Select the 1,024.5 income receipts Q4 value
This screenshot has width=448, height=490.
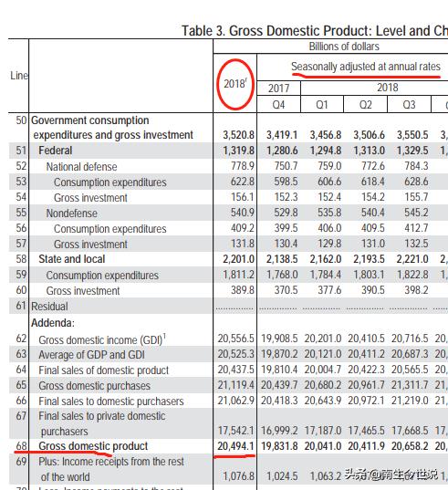pos(282,476)
